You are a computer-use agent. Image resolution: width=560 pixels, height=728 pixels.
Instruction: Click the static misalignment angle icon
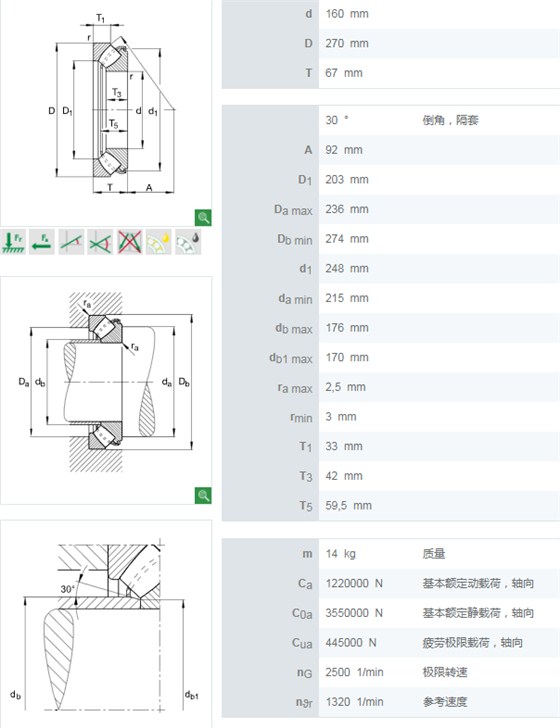[x=71, y=241]
